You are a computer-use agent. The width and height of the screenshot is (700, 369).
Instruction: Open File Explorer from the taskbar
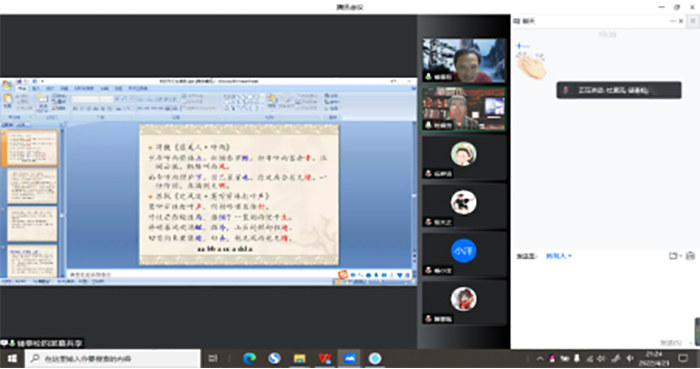[299, 358]
